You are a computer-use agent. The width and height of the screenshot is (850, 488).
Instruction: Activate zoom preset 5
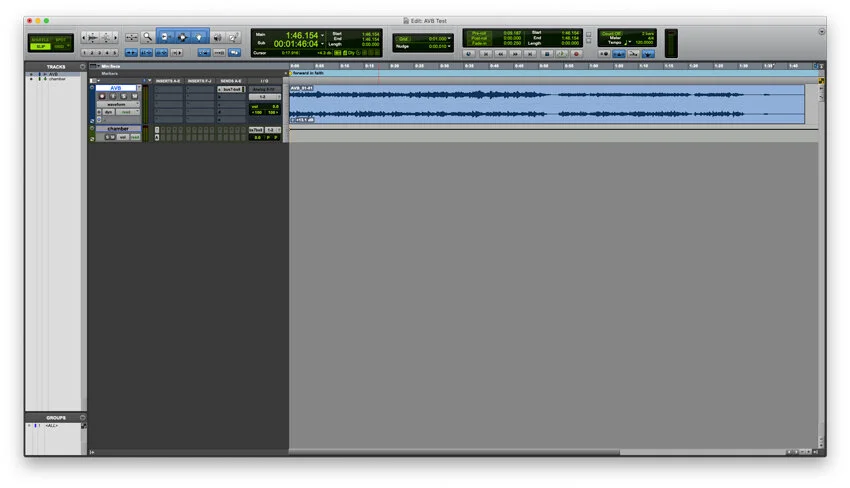(114, 53)
